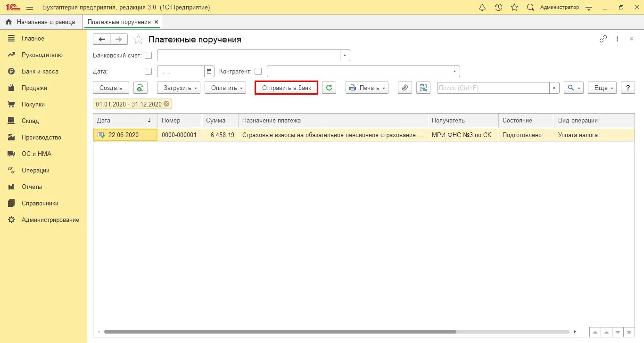Focus the Поиск (Ctrl+F) search field
This screenshot has width=644, height=343.
pos(493,88)
